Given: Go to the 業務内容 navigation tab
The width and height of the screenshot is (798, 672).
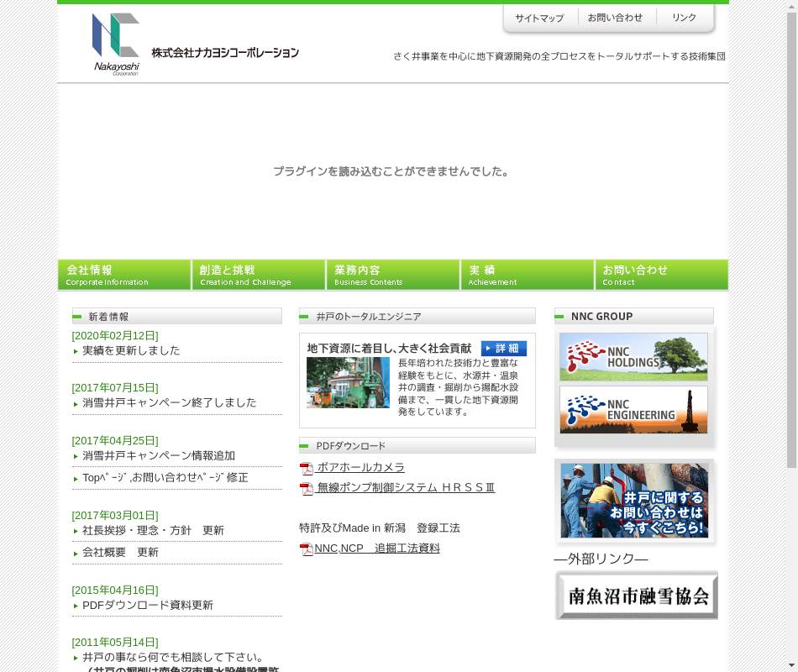Looking at the screenshot, I should click(x=393, y=275).
